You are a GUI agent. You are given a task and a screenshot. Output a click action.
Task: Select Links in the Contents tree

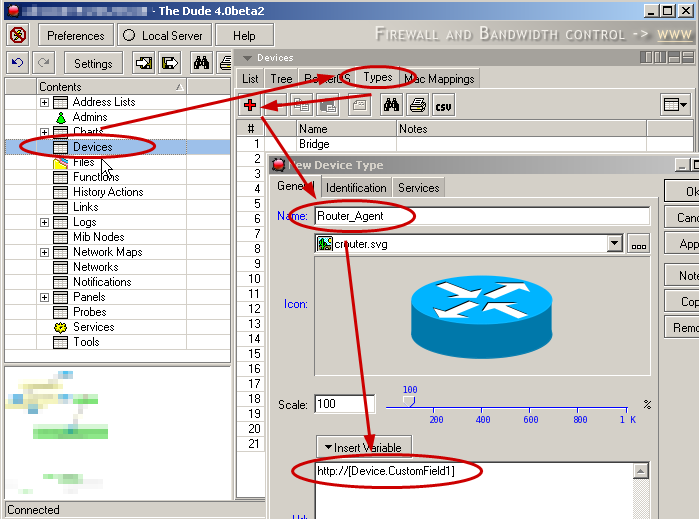[86, 207]
